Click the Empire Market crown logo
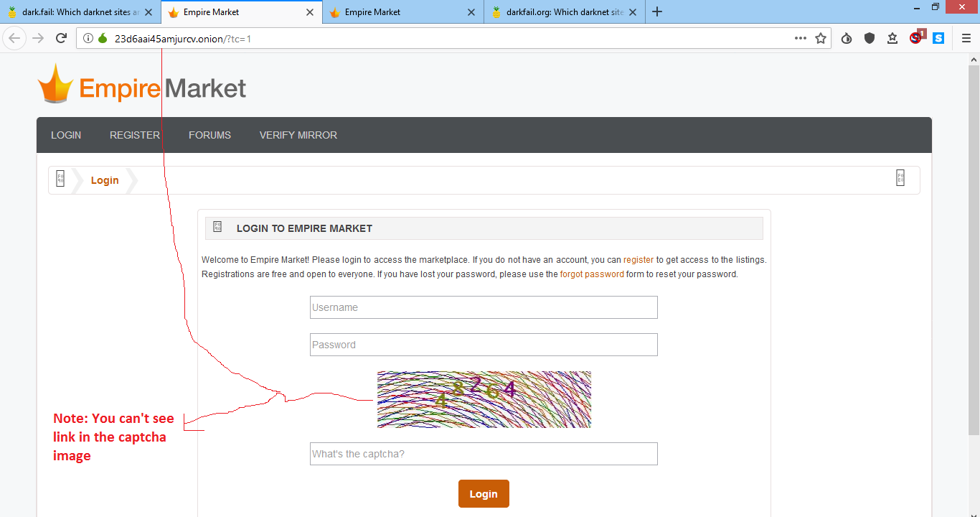Viewport: 980px width, 517px height. (55, 83)
